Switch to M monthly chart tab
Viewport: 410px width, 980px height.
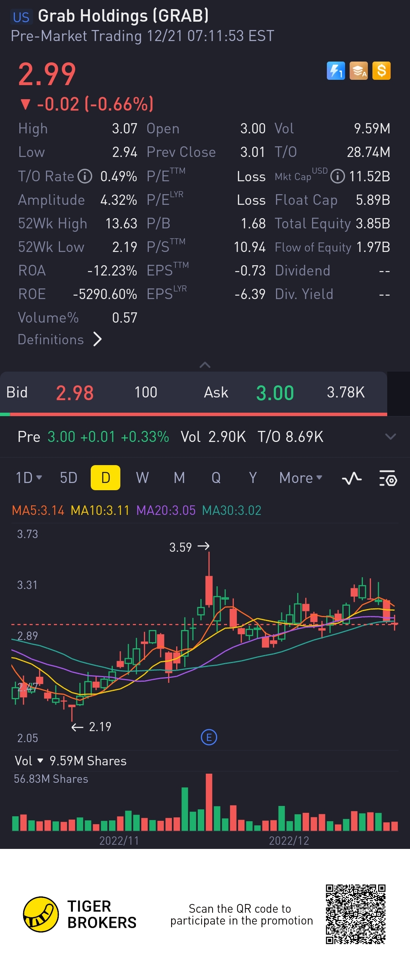(179, 478)
